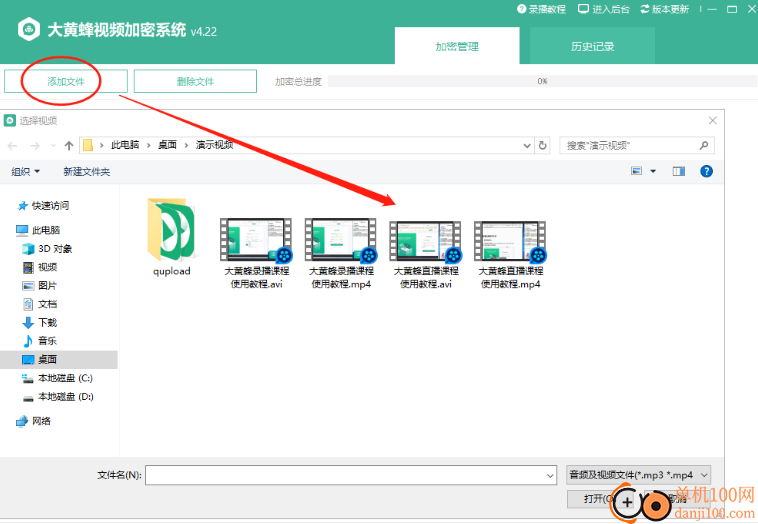The width and height of the screenshot is (758, 524).
Task: Toggle the preview pane
Action: pyautogui.click(x=679, y=171)
